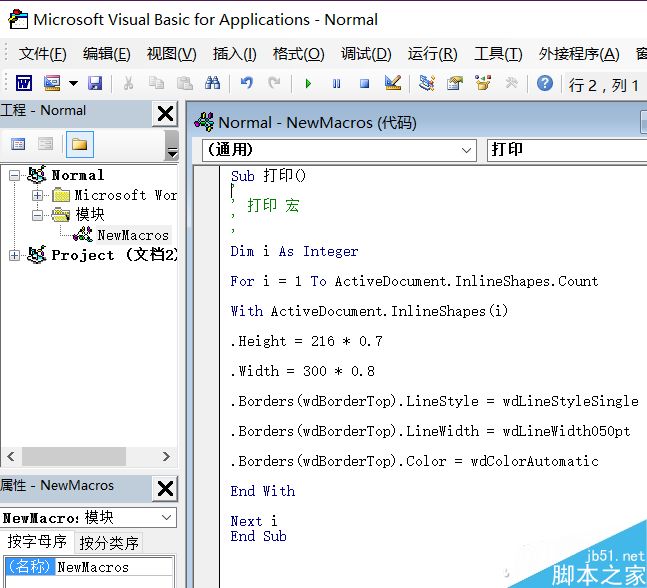Image resolution: width=647 pixels, height=588 pixels.
Task: Open Properties Window toolbar icon
Action: (455, 83)
